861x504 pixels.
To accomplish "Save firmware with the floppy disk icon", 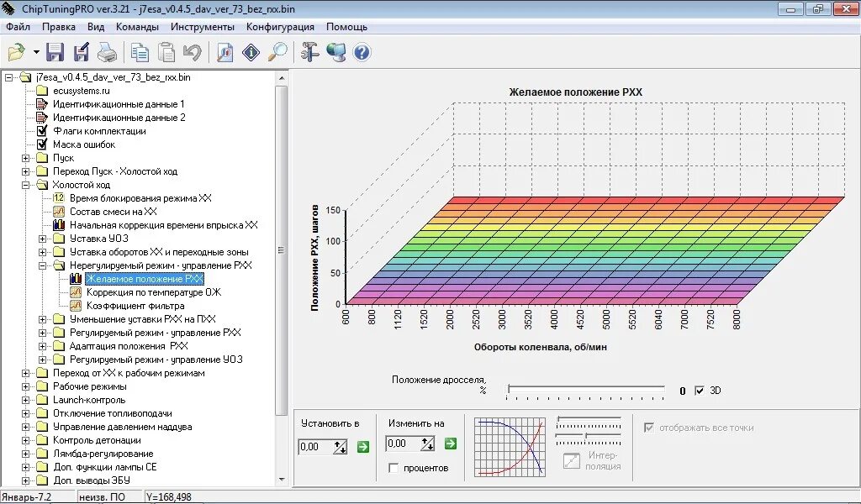I will pyautogui.click(x=55, y=52).
